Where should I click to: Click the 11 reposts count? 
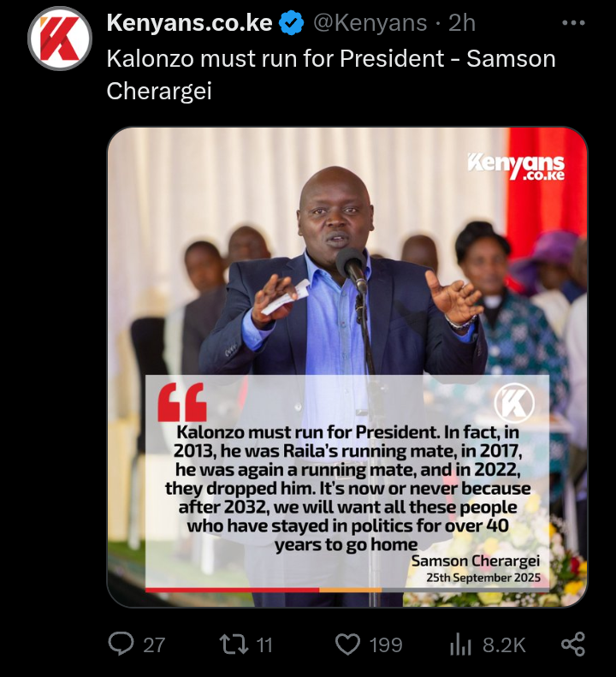(264, 645)
